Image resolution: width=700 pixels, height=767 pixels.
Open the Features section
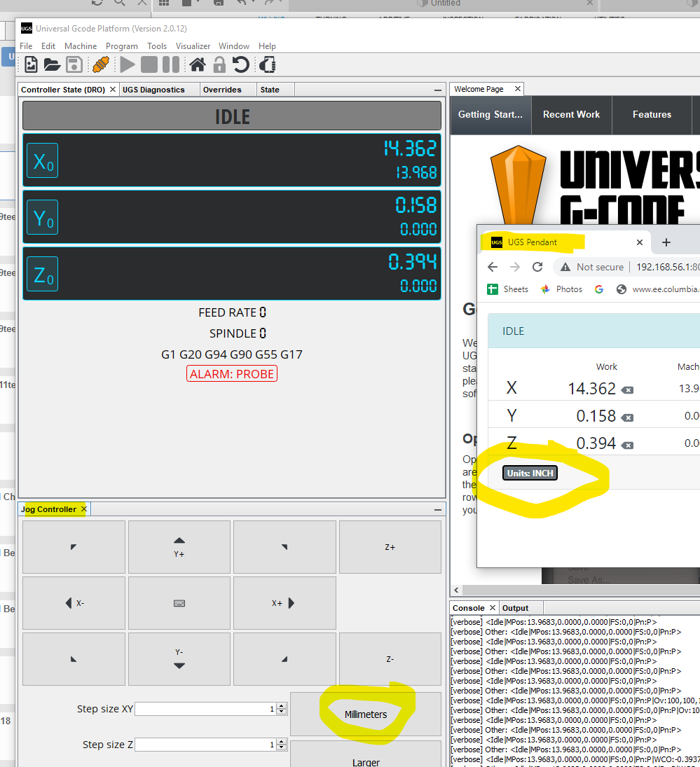click(652, 114)
